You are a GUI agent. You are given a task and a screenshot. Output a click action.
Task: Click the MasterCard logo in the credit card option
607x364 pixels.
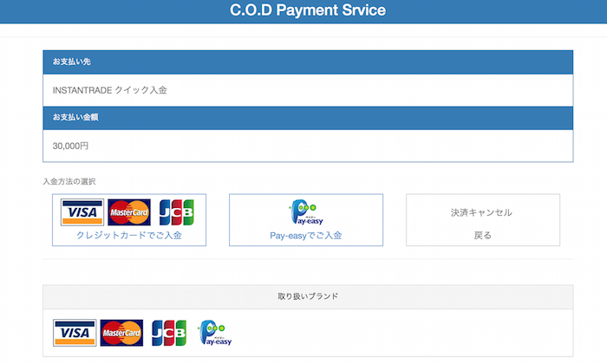(x=129, y=212)
